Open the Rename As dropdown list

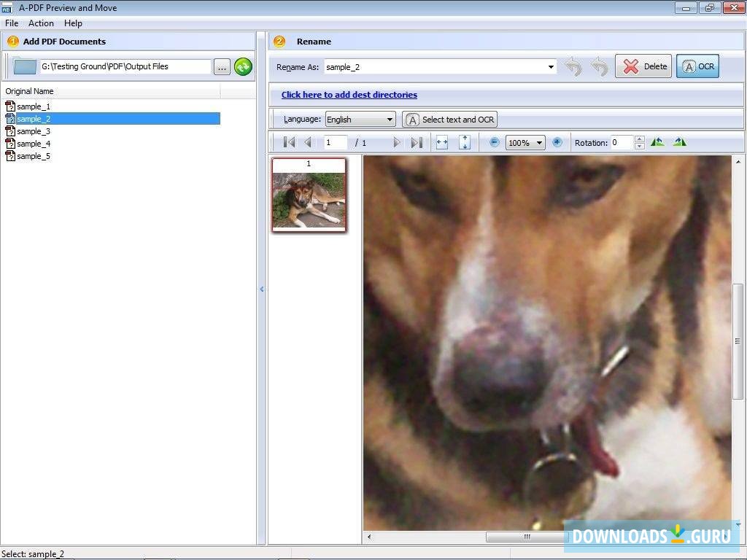point(551,66)
